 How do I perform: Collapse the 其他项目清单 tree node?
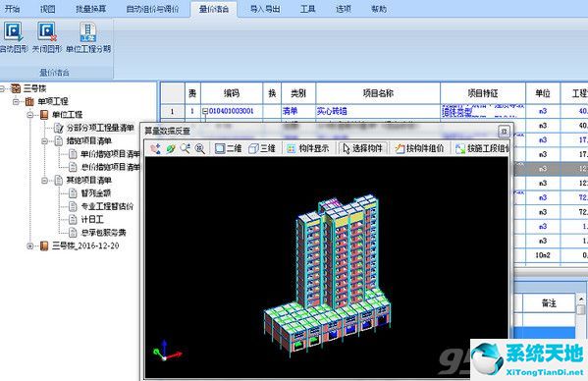coord(44,181)
